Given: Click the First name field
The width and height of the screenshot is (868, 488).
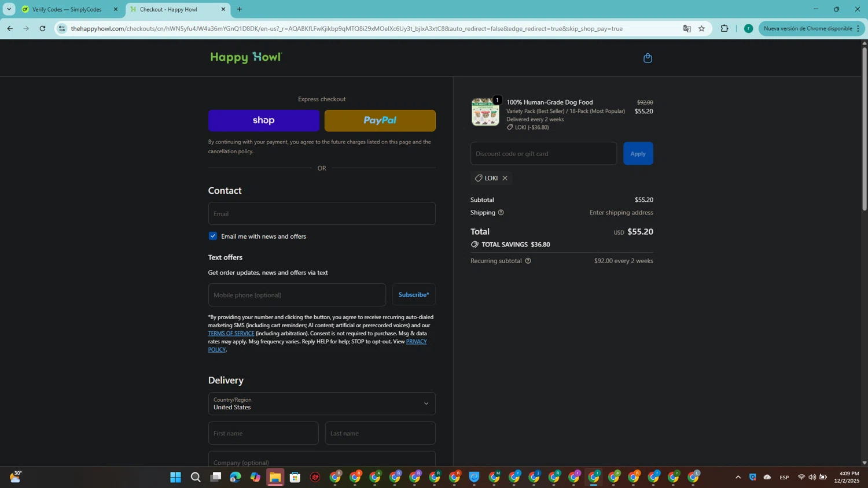Looking at the screenshot, I should (x=263, y=433).
